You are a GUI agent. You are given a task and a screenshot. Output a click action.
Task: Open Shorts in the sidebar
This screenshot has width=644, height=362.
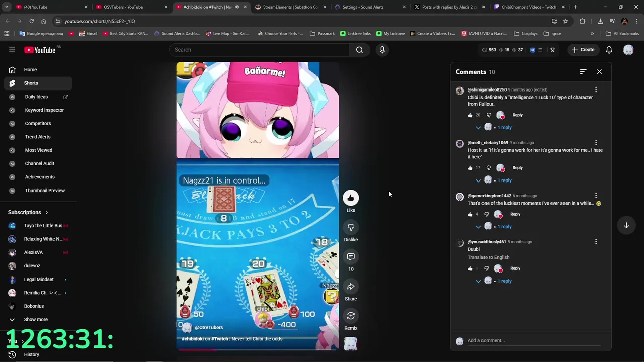pyautogui.click(x=38, y=83)
